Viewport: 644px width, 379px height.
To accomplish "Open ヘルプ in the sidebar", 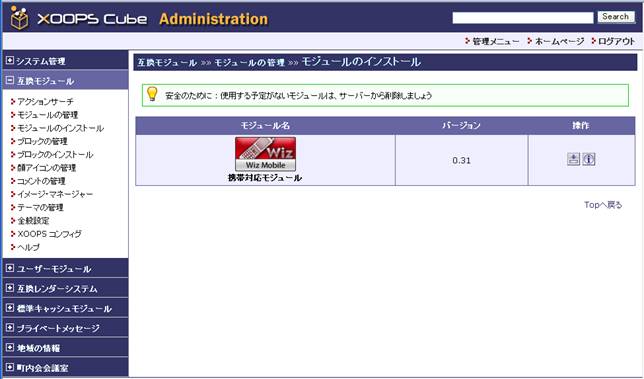I will (28, 247).
